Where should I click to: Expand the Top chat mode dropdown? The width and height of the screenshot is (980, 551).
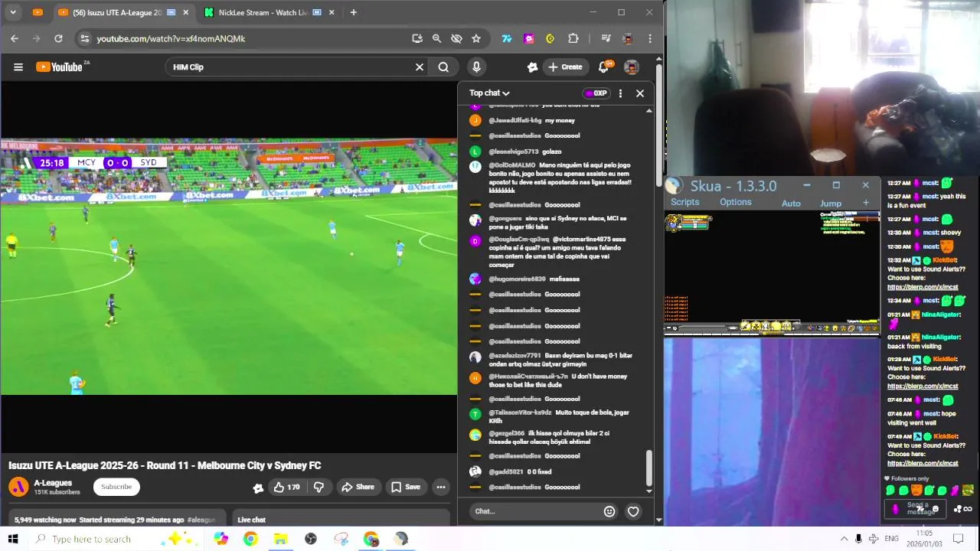489,93
